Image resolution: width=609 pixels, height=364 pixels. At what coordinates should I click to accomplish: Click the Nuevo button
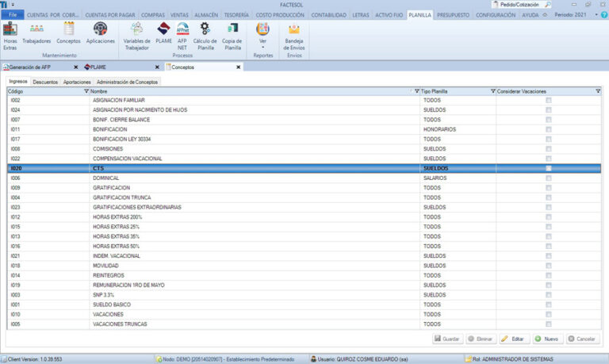(x=547, y=339)
